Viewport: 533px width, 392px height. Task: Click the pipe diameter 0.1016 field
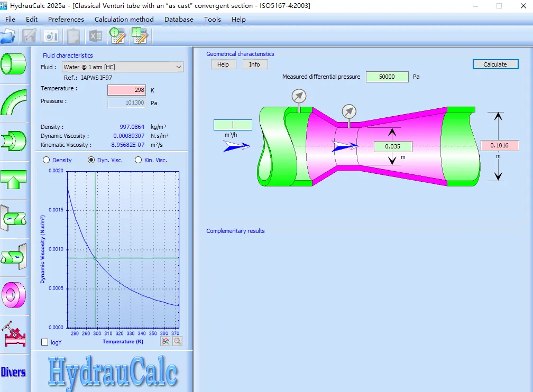point(500,145)
